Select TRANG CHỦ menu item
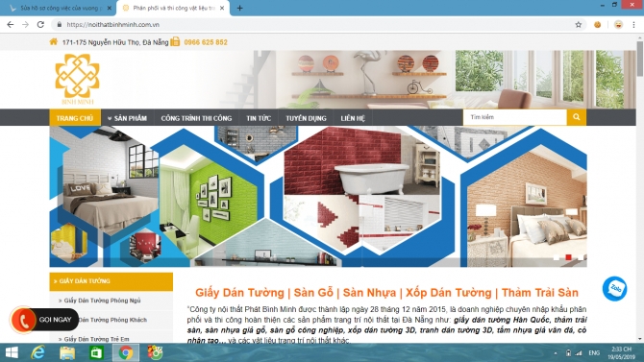The image size is (644, 362). coord(75,118)
